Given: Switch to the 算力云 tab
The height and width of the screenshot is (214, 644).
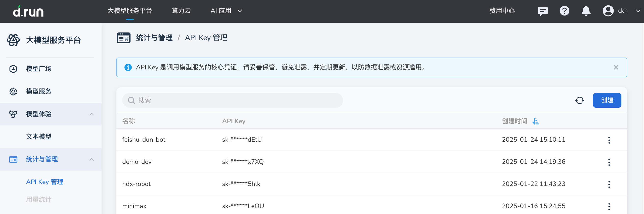Looking at the screenshot, I should point(181,11).
